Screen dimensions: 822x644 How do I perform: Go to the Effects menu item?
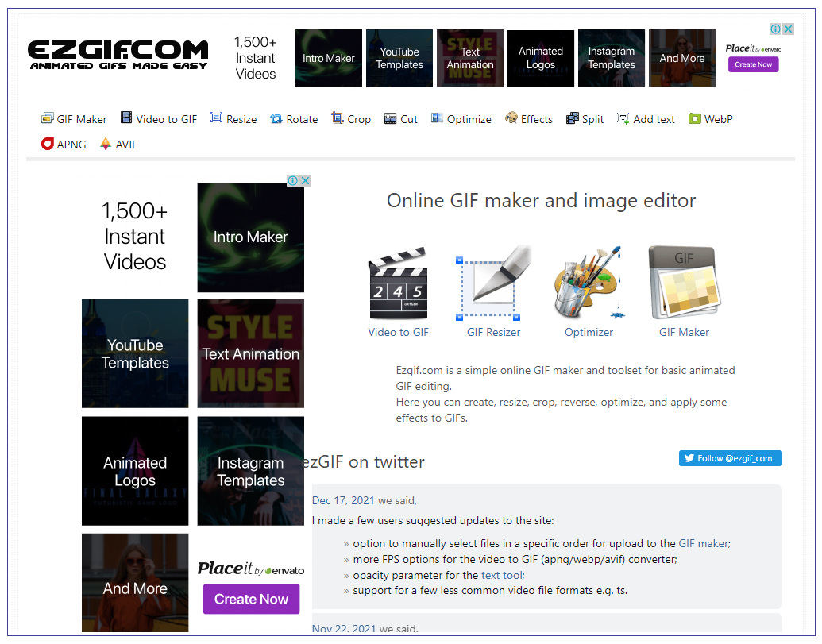529,119
